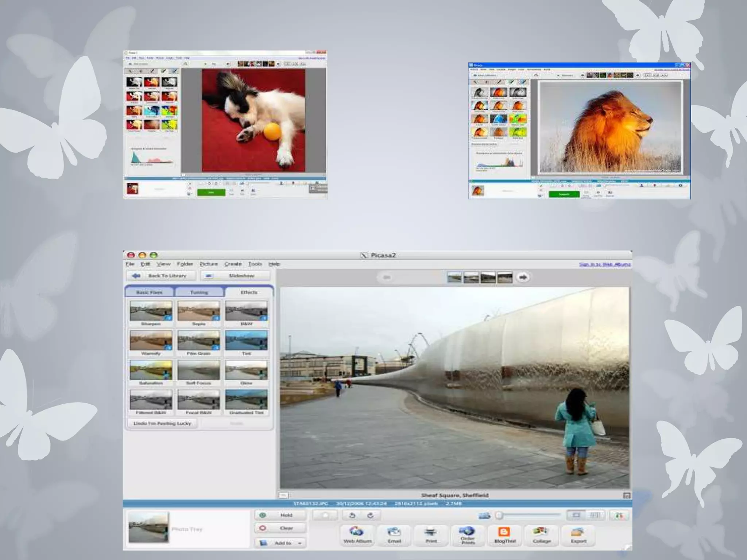747x560 pixels.
Task: Switch to the Basic Fixes tab
Action: point(149,292)
